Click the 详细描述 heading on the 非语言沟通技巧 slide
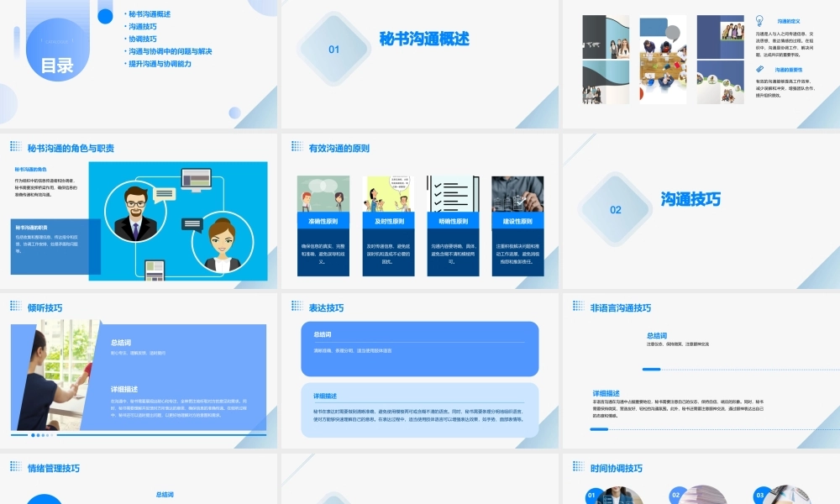 [x=606, y=393]
